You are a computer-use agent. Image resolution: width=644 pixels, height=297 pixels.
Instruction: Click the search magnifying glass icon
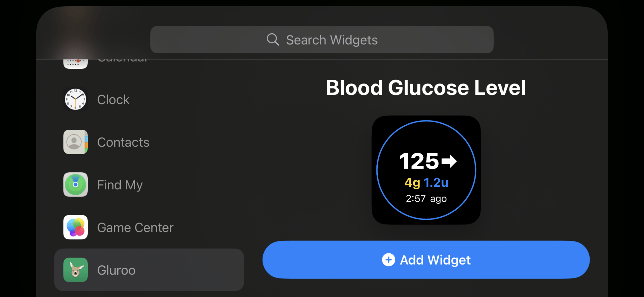[x=272, y=40]
